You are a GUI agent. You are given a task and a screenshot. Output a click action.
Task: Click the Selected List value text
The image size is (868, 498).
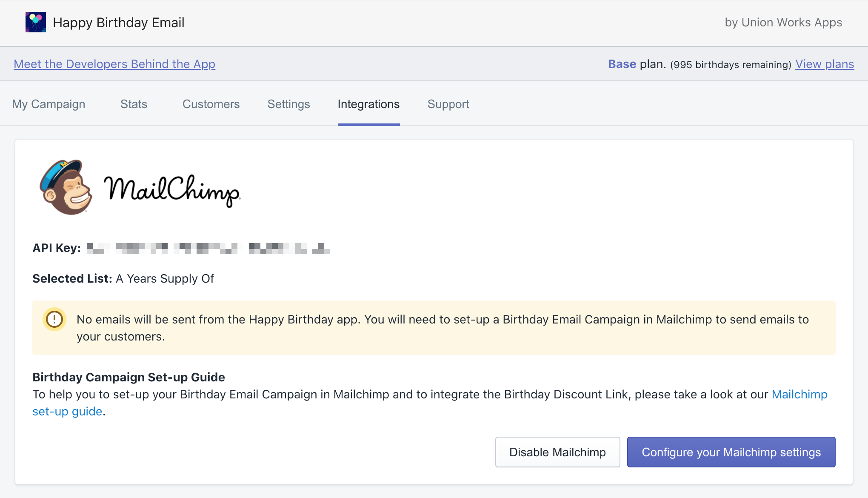[165, 279]
